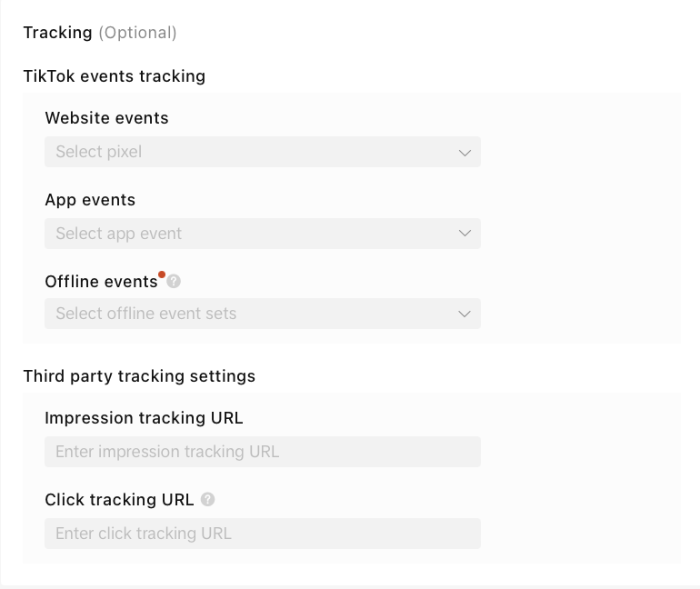Focus the click tracking URL input field
The image size is (700, 589).
[262, 534]
